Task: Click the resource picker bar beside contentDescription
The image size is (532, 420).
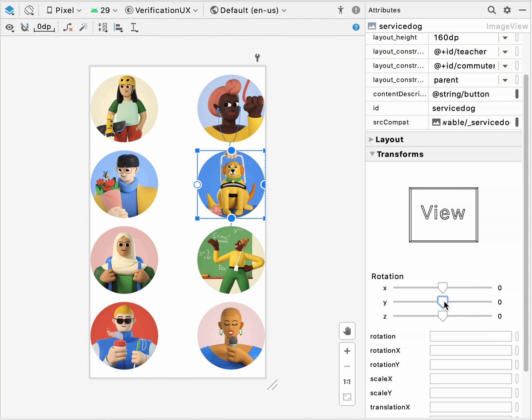Action: (x=517, y=94)
